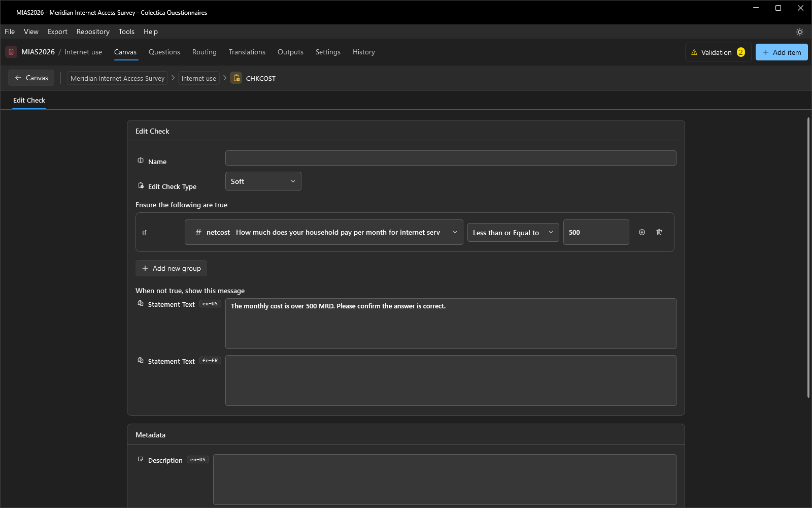Open the Help menu

tap(151, 31)
